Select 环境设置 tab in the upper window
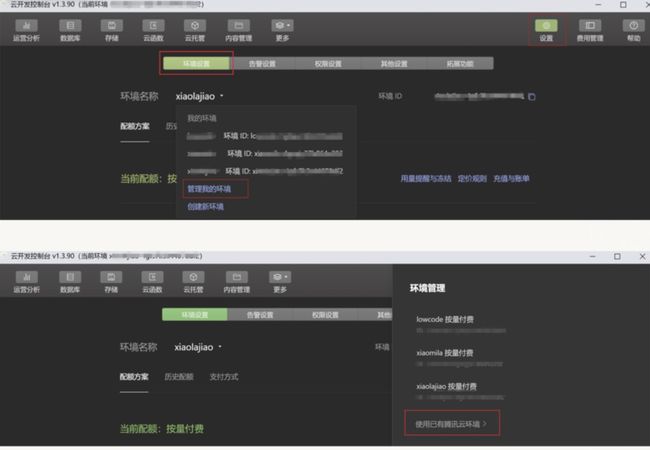This screenshot has width=650, height=450. [196, 63]
